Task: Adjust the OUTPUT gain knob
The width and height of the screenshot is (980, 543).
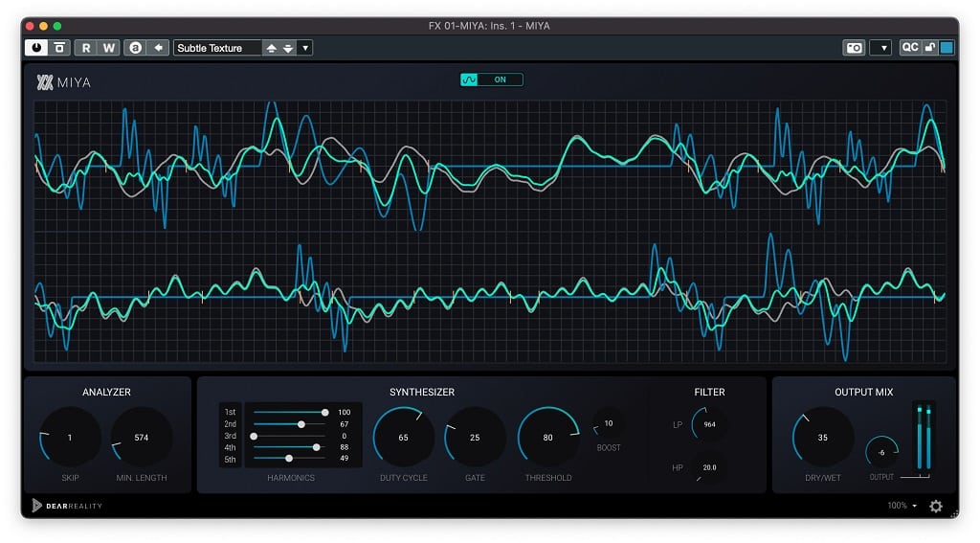Action: [881, 452]
